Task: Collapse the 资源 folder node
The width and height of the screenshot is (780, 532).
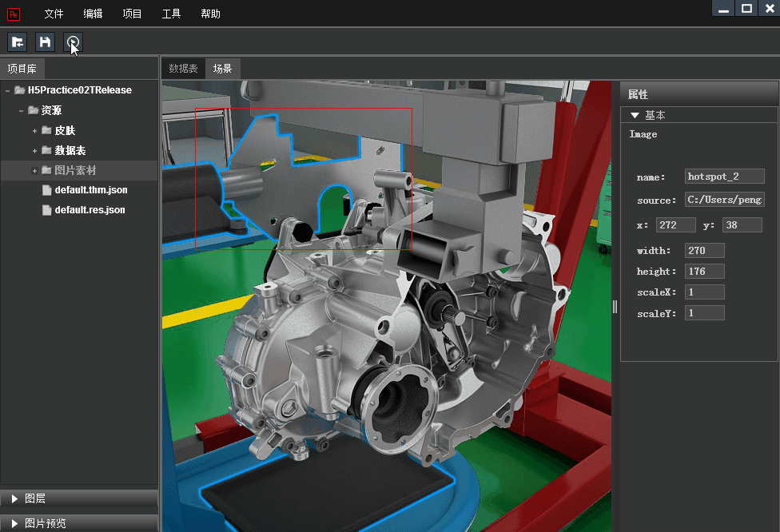Action: tap(21, 110)
